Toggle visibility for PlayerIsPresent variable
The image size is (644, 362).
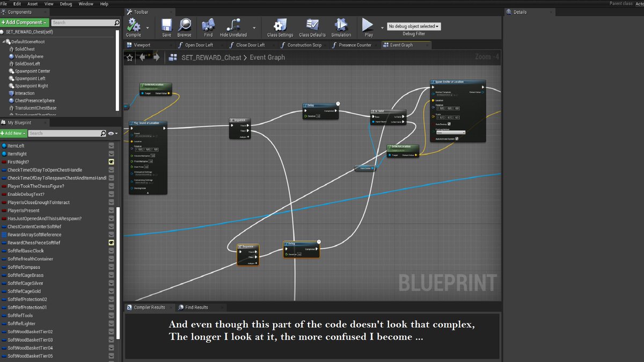click(x=111, y=210)
